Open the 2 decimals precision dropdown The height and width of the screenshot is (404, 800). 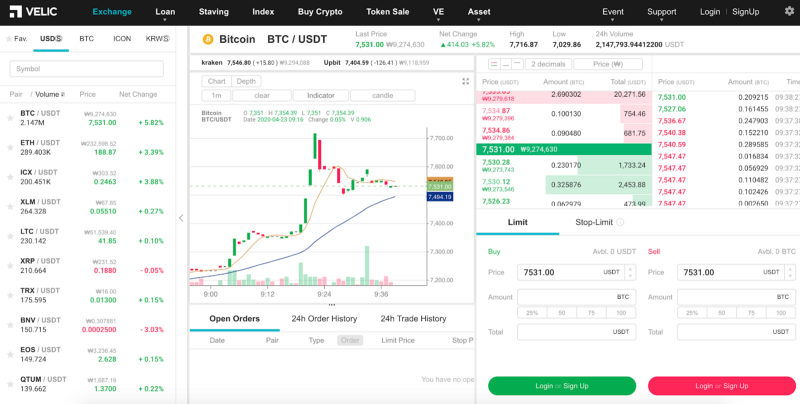point(548,64)
